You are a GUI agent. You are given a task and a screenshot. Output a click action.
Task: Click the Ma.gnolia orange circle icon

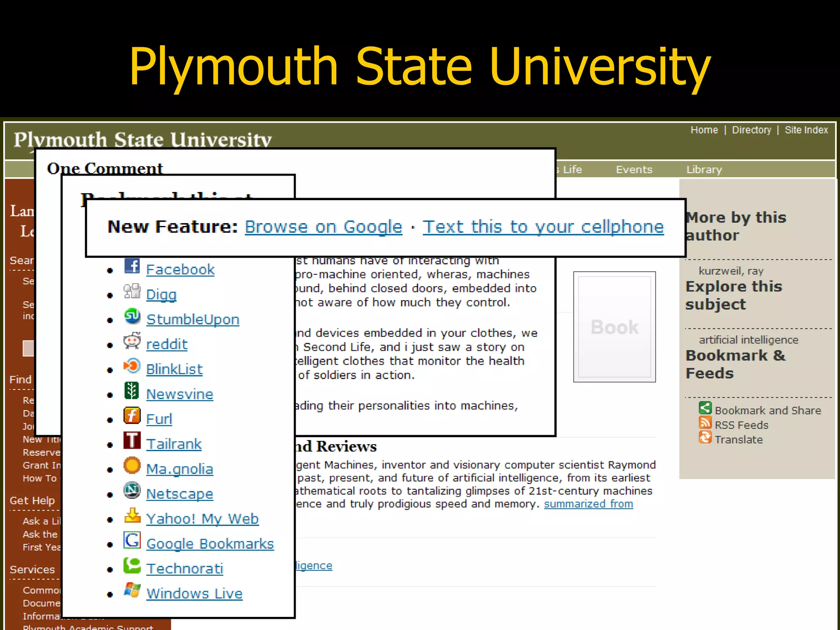132,466
